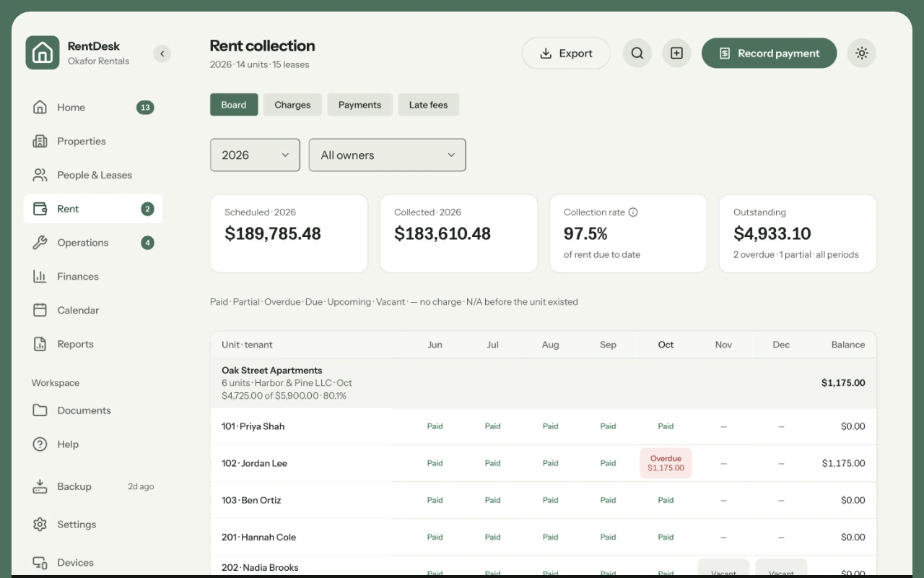Click the Oct column header

666,345
